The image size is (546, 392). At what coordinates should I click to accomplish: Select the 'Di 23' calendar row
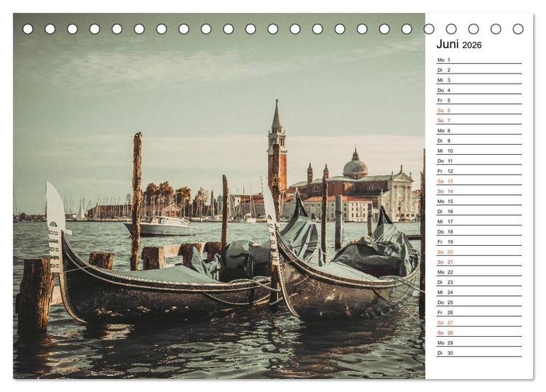pyautogui.click(x=479, y=281)
